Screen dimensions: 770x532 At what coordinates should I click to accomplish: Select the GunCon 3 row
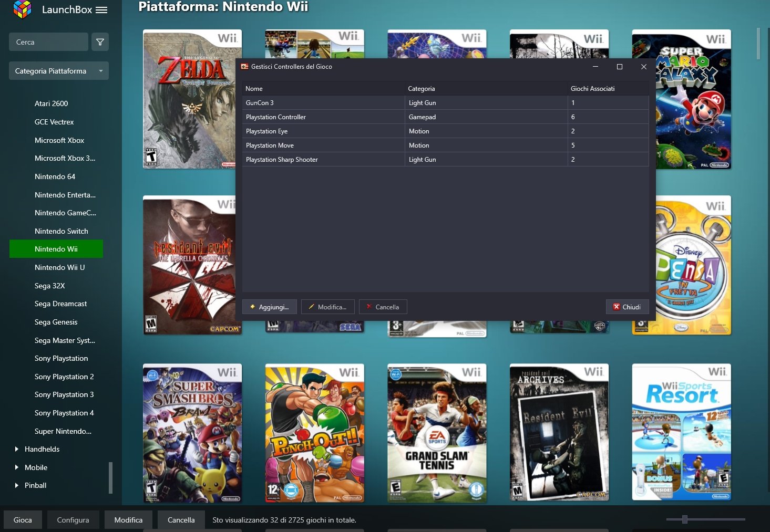[x=445, y=103]
